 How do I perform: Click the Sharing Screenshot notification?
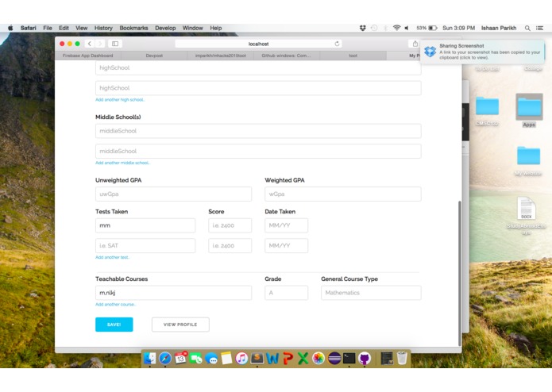click(x=482, y=52)
